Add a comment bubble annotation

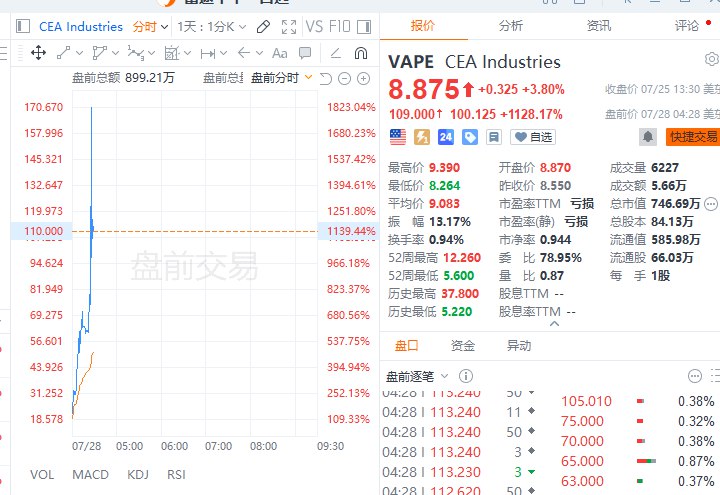coord(305,53)
